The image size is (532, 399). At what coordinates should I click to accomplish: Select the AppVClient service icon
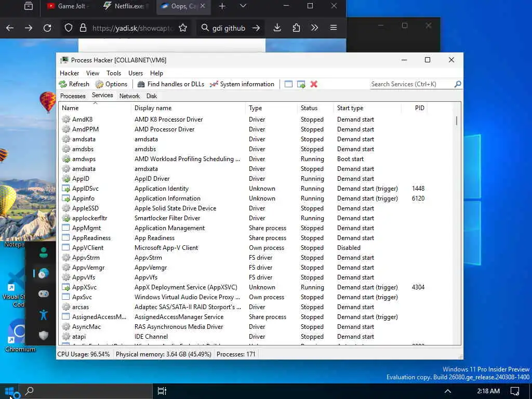tap(66, 247)
